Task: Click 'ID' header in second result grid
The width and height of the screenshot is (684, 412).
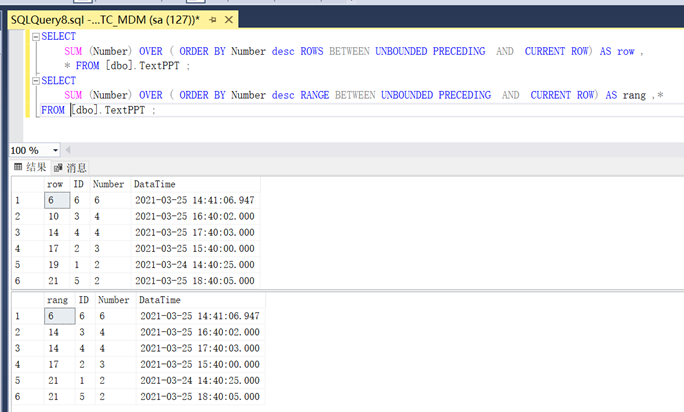Action: 85,300
